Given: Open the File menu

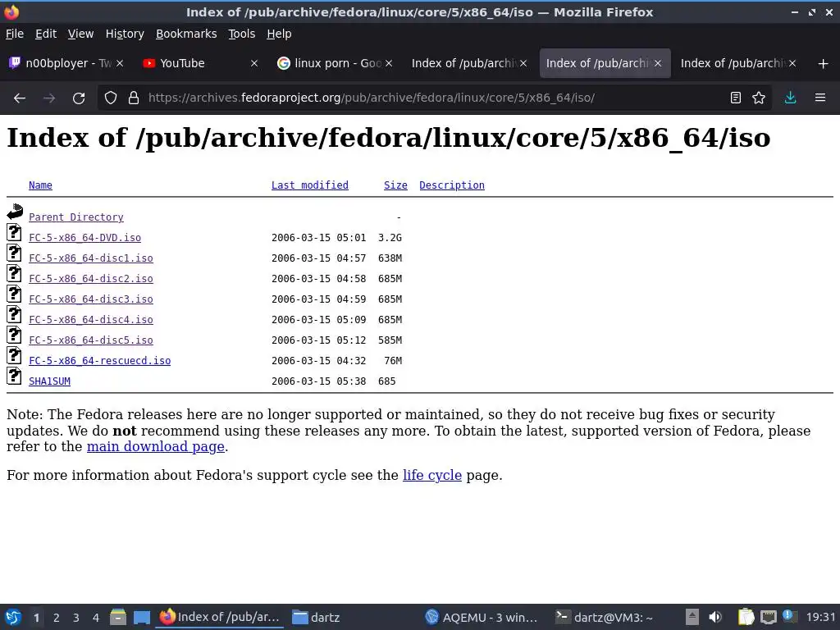Looking at the screenshot, I should [x=15, y=34].
